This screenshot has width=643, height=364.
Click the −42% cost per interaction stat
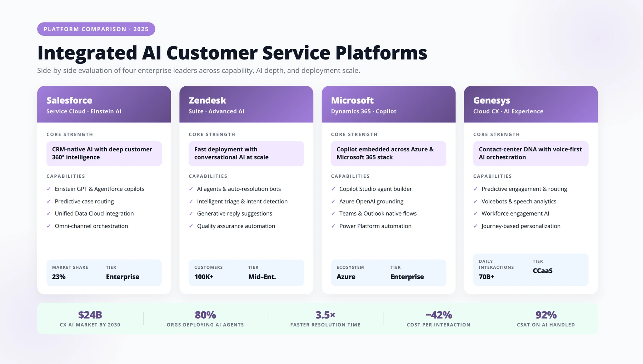[x=439, y=319]
